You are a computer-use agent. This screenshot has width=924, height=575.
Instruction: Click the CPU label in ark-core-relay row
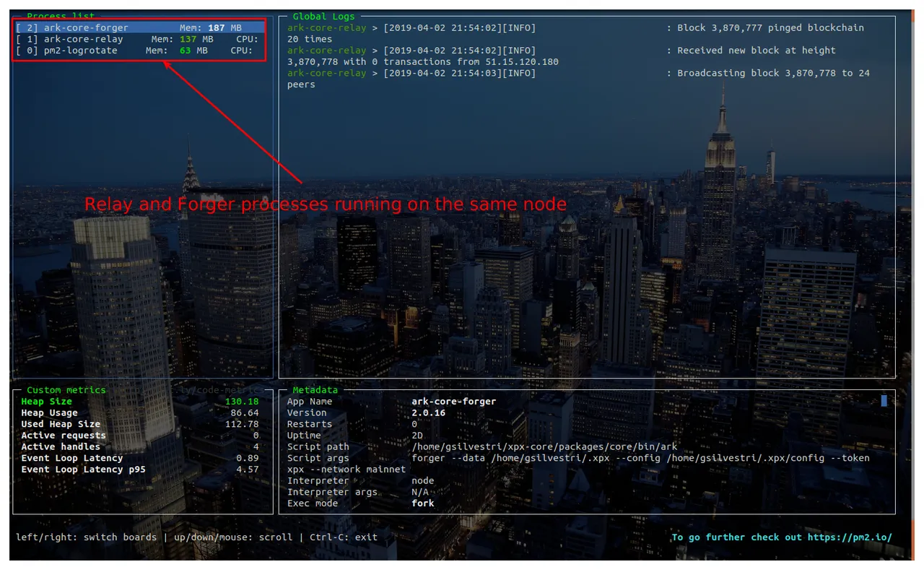tap(247, 39)
